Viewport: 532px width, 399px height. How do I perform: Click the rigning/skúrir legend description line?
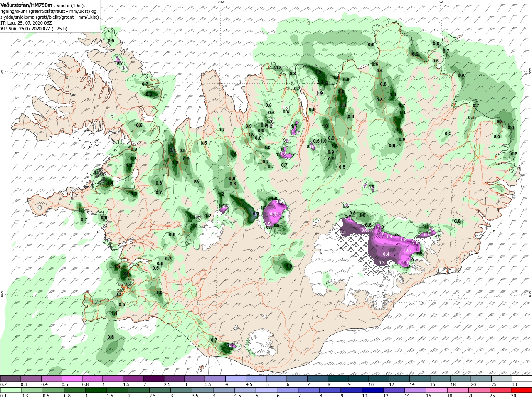pyautogui.click(x=48, y=11)
